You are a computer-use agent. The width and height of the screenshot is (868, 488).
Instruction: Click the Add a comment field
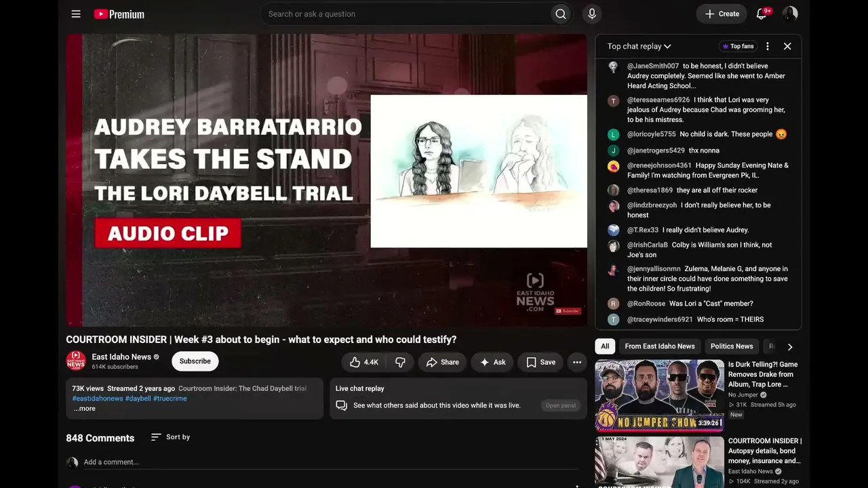[331, 462]
